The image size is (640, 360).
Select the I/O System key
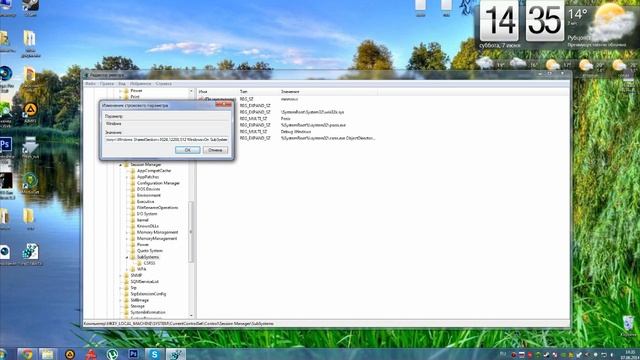[147, 213]
